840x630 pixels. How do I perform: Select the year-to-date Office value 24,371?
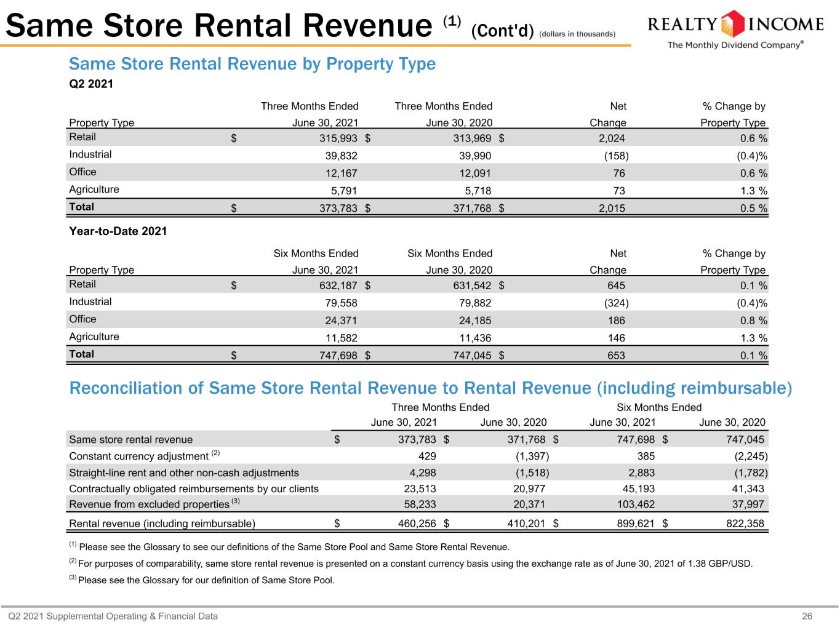pyautogui.click(x=341, y=321)
